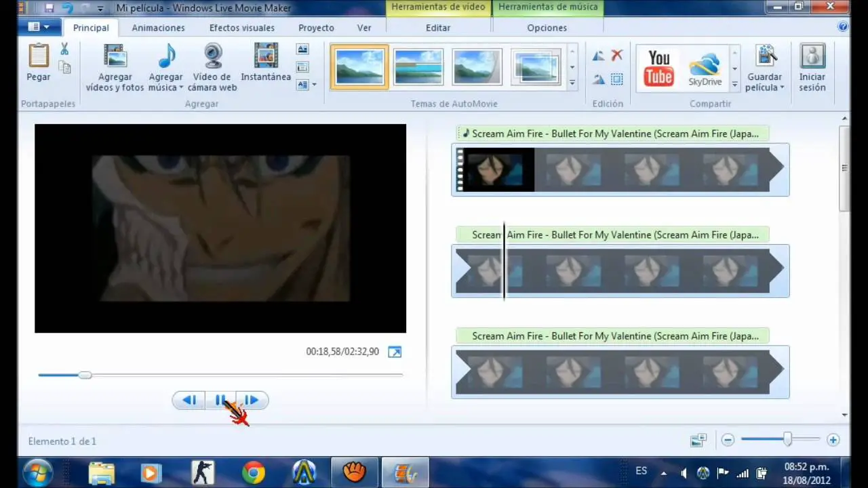This screenshot has height=488, width=868.
Task: Change thumbnail size icon in status bar
Action: pyautogui.click(x=698, y=441)
